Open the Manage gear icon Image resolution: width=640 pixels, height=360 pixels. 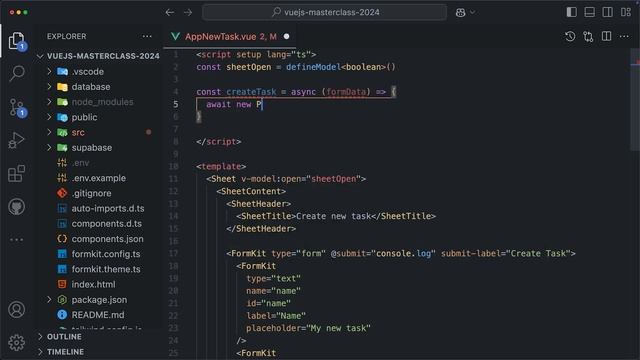point(17,342)
